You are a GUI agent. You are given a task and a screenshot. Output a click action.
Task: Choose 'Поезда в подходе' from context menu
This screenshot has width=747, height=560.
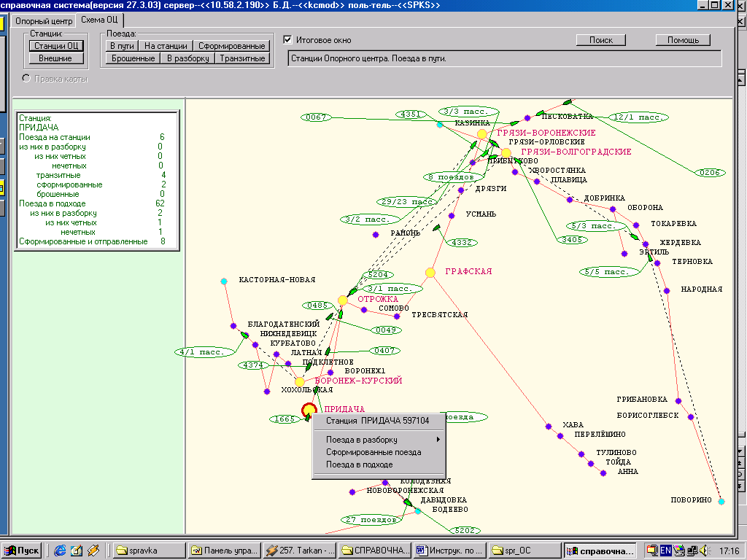359,464
